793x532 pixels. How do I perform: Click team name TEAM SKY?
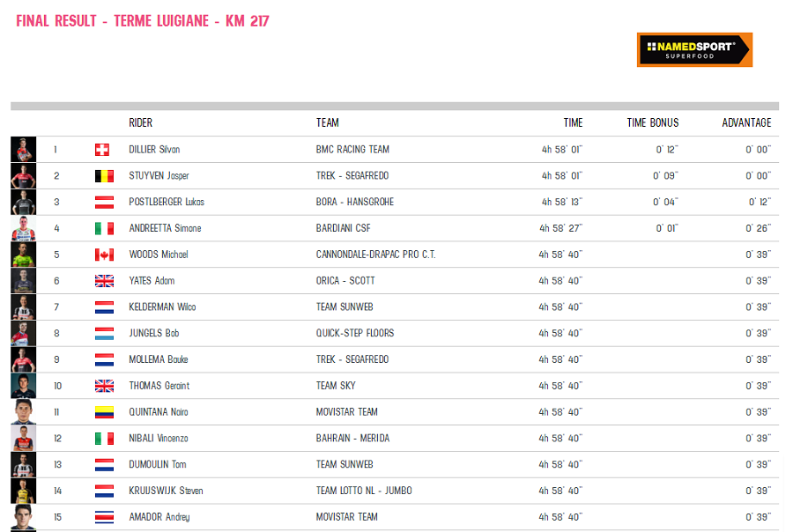336,387
